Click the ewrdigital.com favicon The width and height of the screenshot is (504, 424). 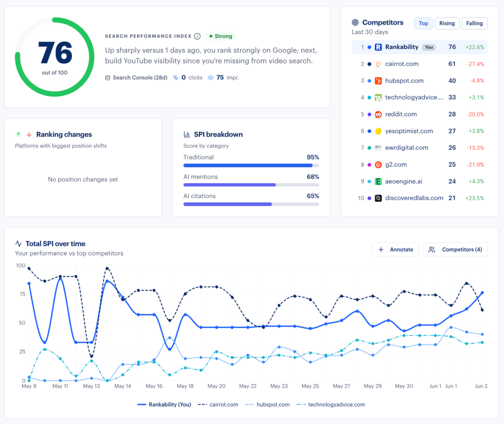(379, 148)
